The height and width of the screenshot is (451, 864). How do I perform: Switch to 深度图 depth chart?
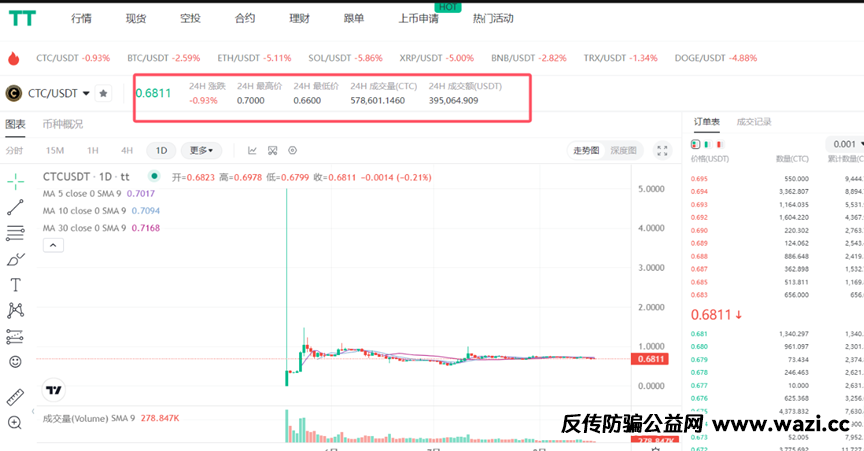623,151
